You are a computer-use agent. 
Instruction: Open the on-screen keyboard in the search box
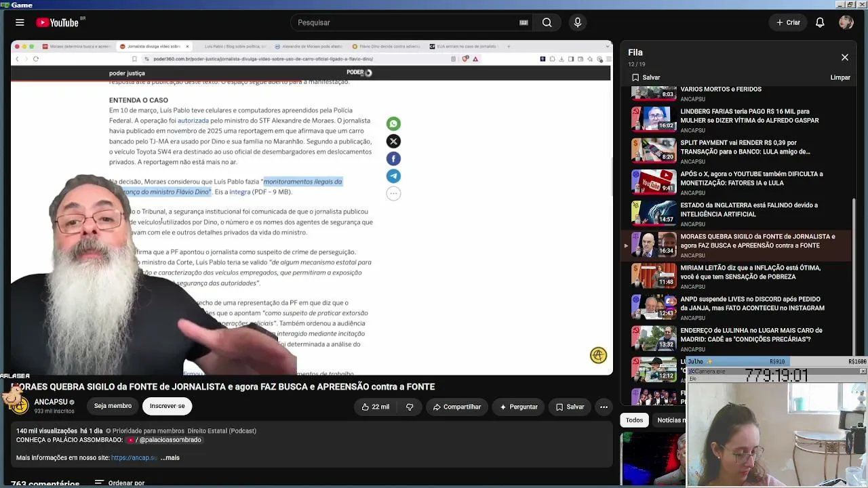[524, 22]
